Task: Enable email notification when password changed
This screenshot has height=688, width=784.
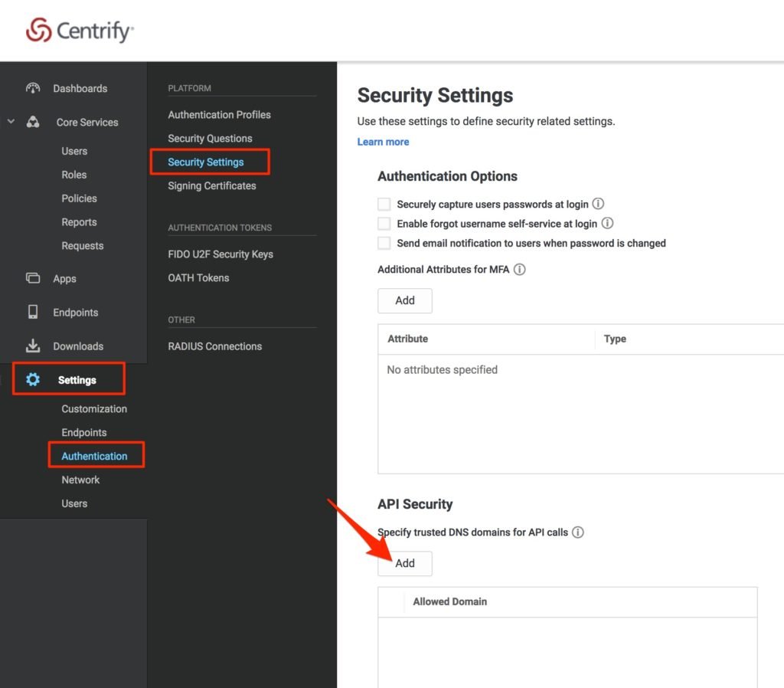Action: coord(384,243)
